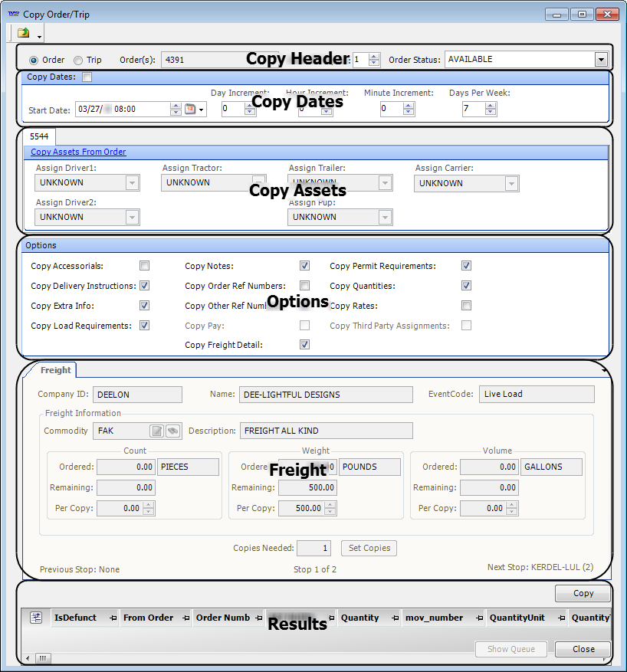
Task: Select the Order radio button
Action: click(x=34, y=61)
